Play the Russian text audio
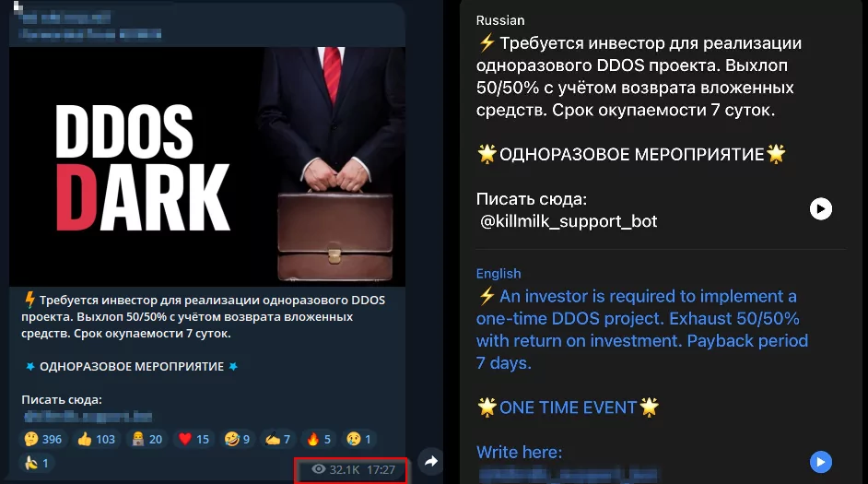Screen dimensions: 868x484 [x=821, y=208]
